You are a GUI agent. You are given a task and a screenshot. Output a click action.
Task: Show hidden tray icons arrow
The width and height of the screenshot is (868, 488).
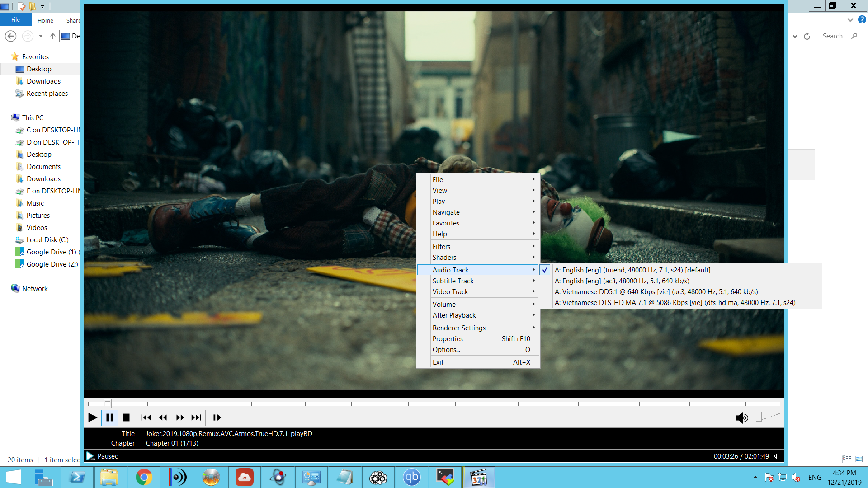click(755, 477)
